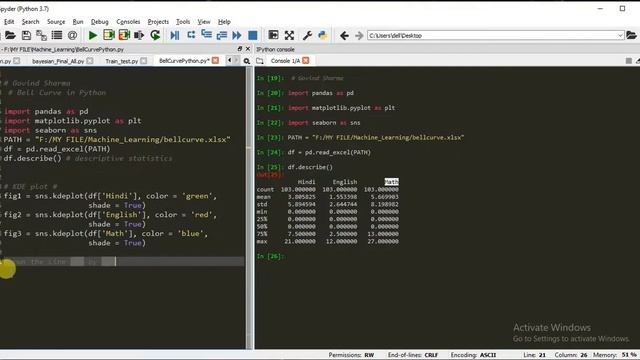Click the browse tabs magnifier icon in editor

[247, 61]
